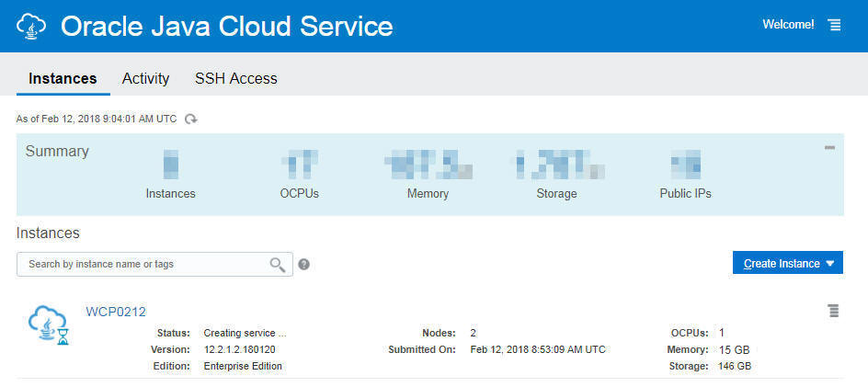Open the SSH Access tab
Screen dimensions: 868x387
235,79
